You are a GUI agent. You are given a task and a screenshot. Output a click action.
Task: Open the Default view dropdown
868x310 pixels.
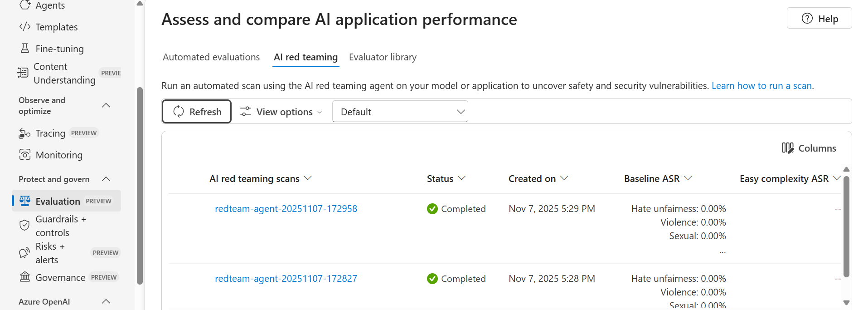pos(400,112)
